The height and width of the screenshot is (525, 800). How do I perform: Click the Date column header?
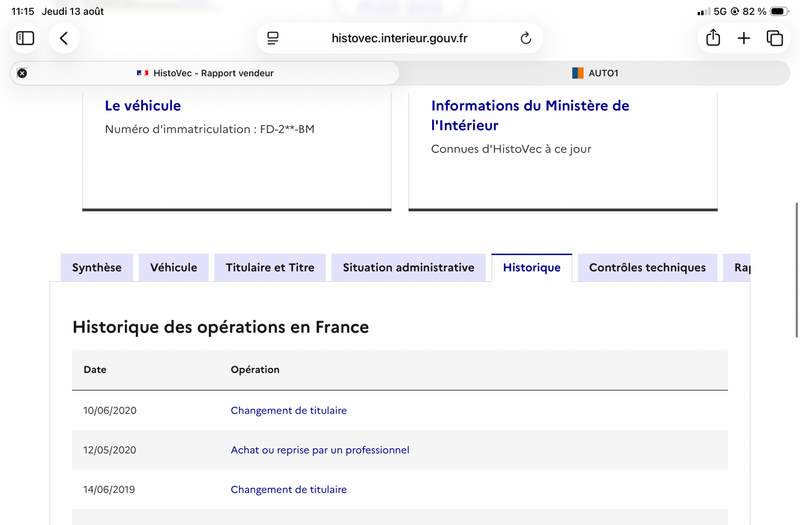(x=95, y=369)
